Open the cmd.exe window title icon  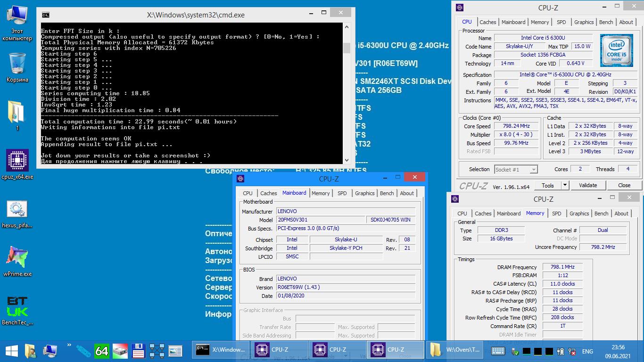coord(46,15)
